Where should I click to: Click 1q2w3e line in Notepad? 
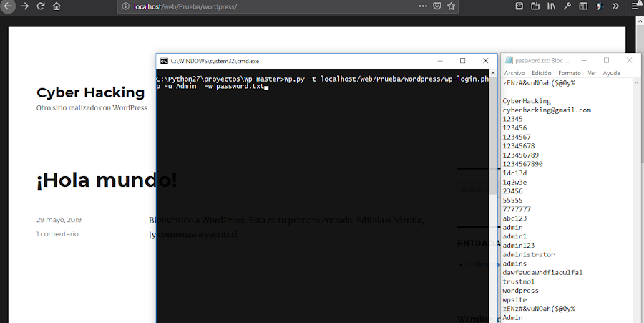tap(514, 183)
